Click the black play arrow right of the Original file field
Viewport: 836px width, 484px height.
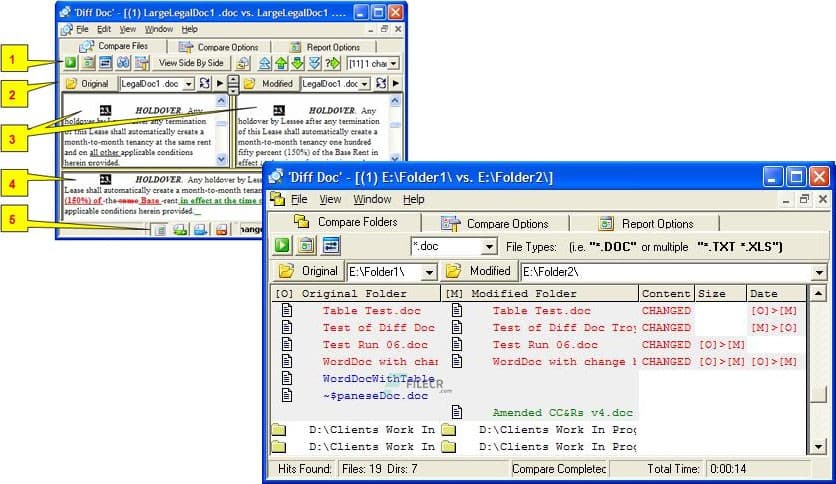[x=220, y=83]
